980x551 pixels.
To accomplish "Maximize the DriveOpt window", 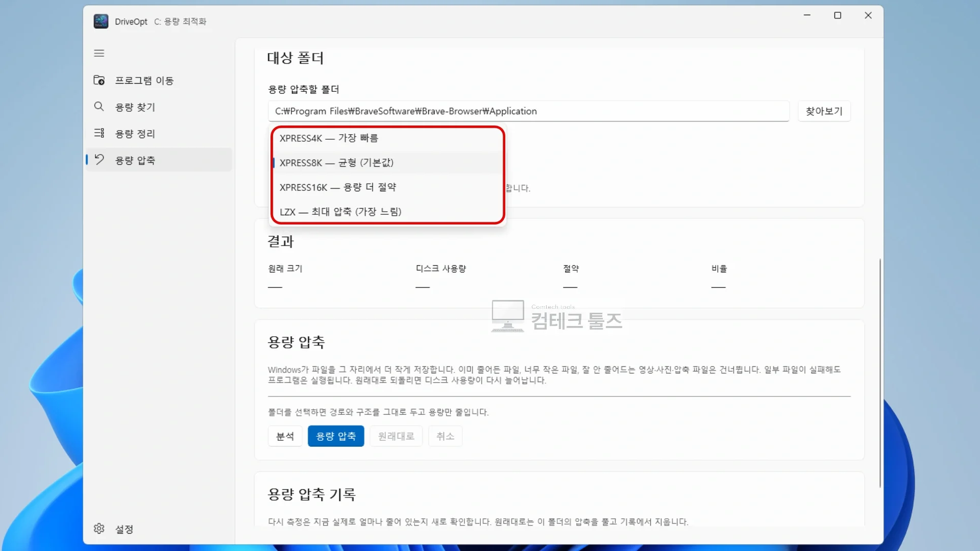I will [838, 15].
